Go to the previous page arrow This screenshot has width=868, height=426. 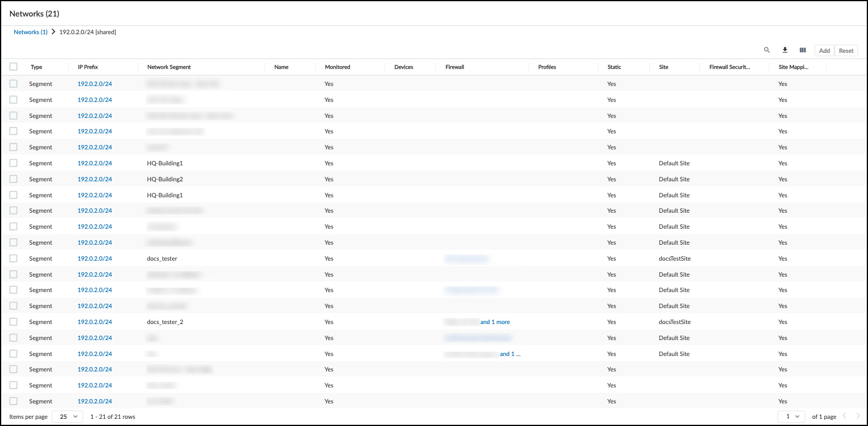pyautogui.click(x=844, y=416)
